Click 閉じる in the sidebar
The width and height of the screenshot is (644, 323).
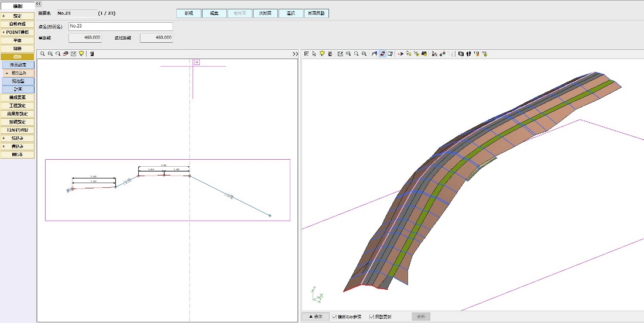[17, 154]
